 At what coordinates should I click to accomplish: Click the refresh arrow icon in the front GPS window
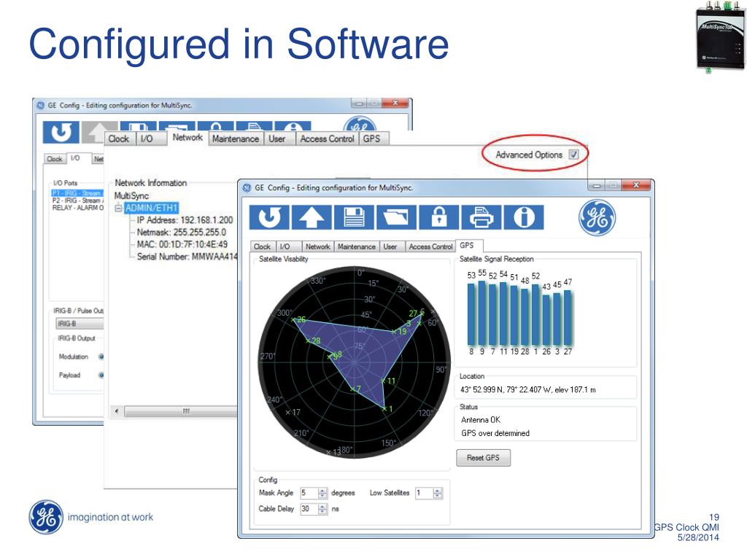point(269,217)
